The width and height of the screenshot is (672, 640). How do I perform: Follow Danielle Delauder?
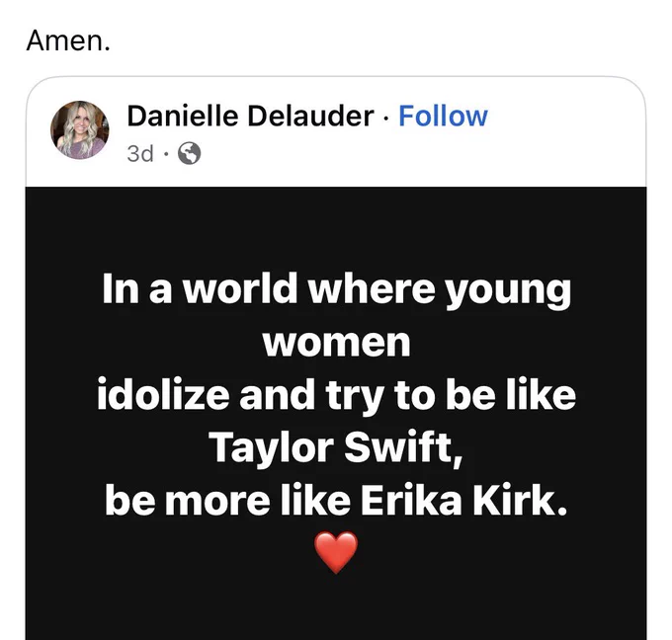tap(443, 117)
